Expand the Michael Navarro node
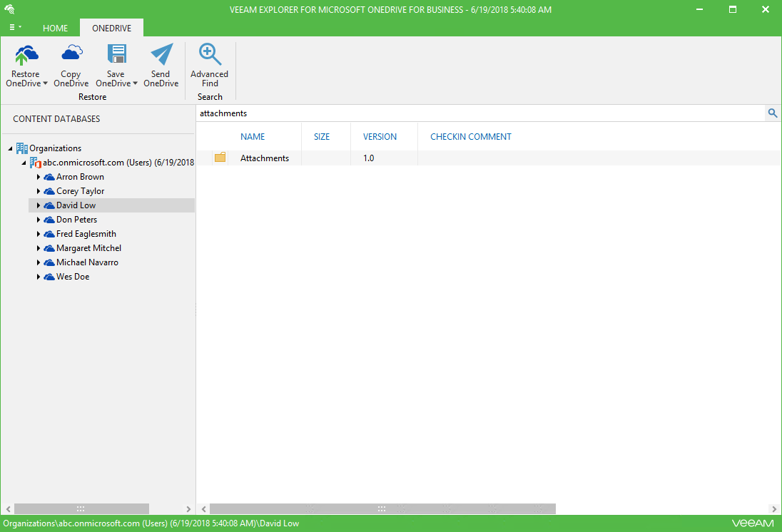Screen dimensions: 782x532 [39, 262]
